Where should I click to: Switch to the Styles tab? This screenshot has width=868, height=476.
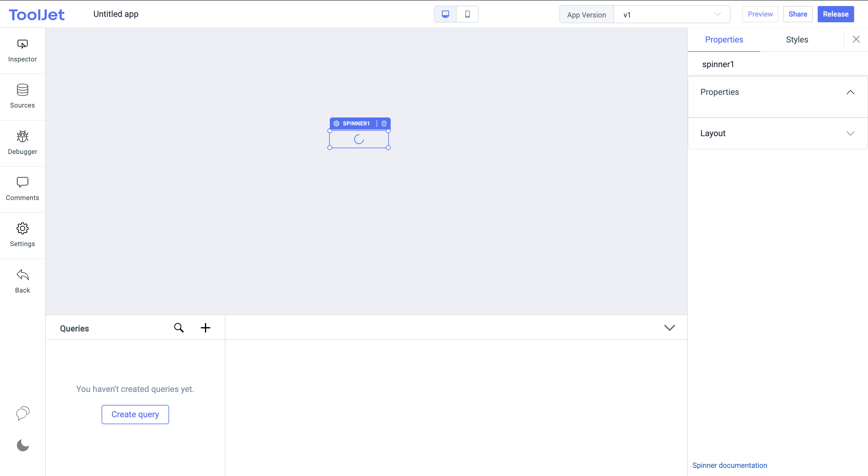797,39
